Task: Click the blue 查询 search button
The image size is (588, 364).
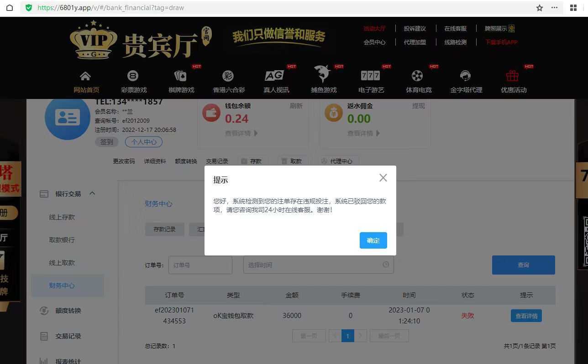Action: tap(523, 265)
